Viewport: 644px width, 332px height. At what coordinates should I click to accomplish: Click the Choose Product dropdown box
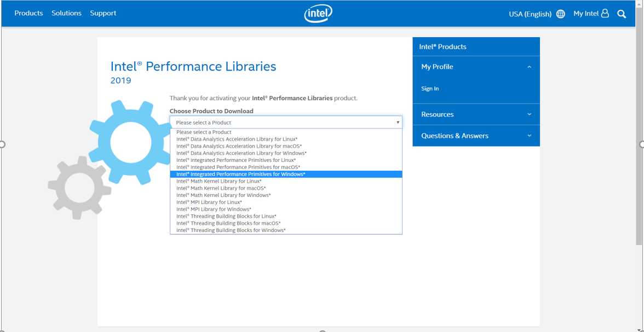point(286,123)
